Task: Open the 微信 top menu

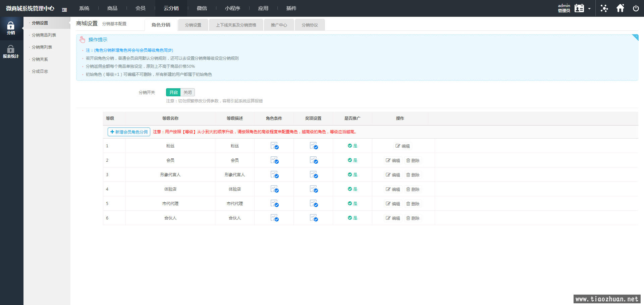Action: [202, 8]
